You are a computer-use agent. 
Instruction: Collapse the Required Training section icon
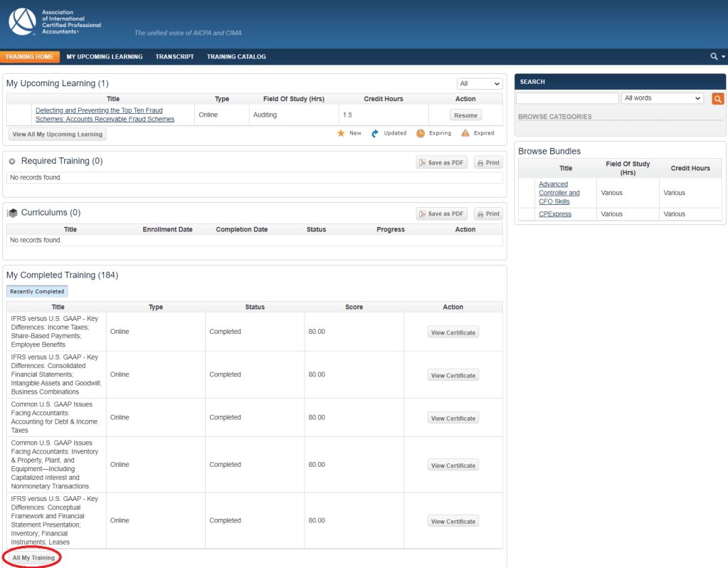12,162
